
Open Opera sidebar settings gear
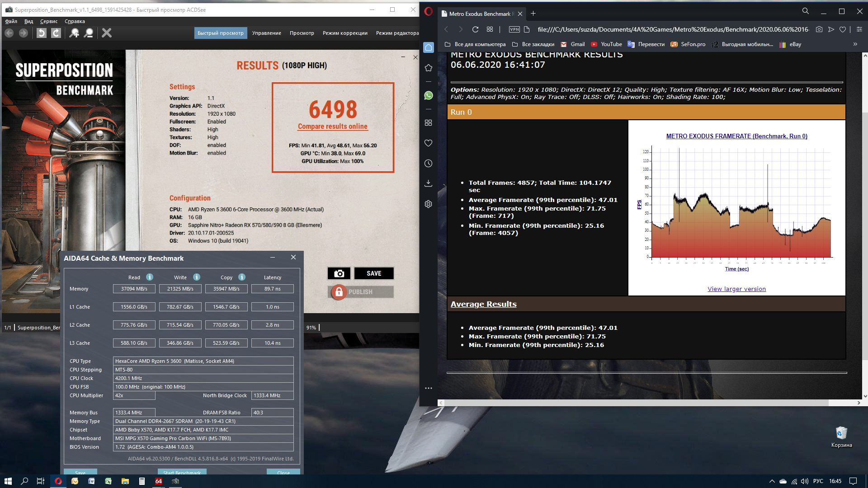429,204
